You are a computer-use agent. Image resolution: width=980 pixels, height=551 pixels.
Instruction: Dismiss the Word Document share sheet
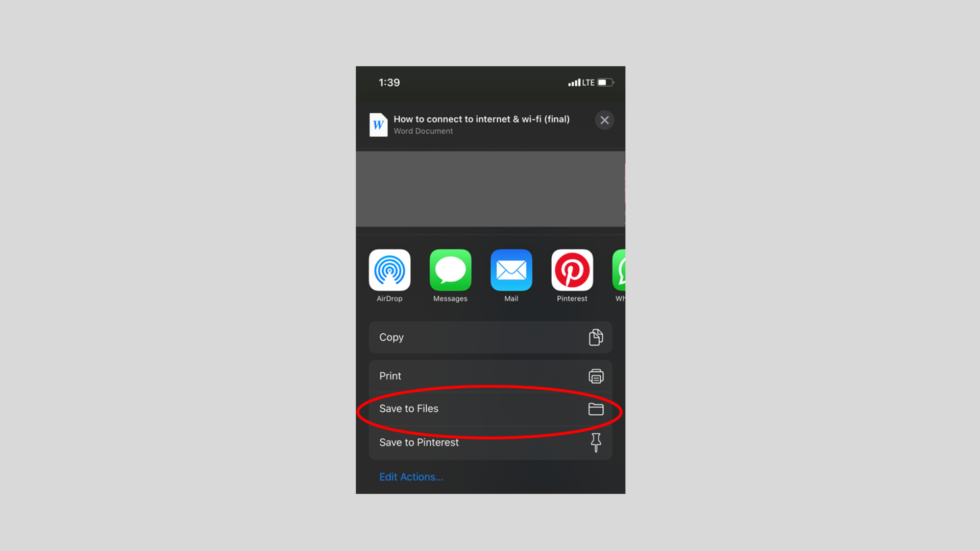pos(604,120)
